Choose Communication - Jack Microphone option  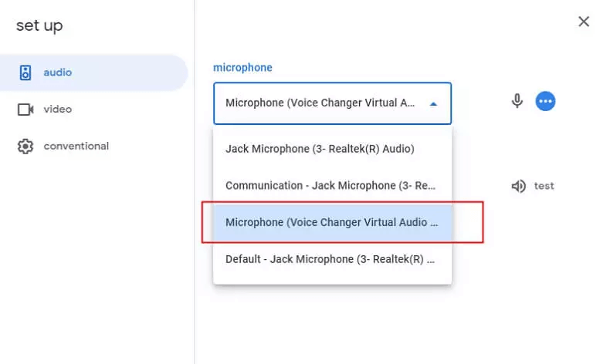pyautogui.click(x=330, y=186)
